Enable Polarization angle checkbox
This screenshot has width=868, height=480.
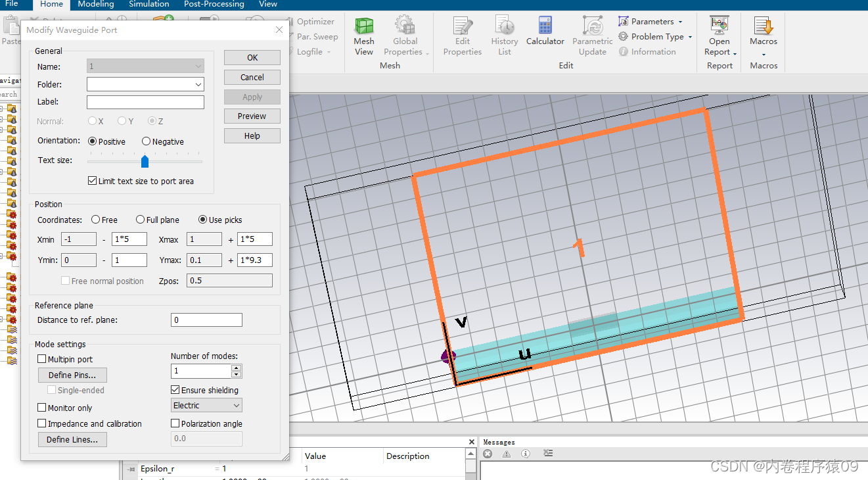[x=175, y=423]
